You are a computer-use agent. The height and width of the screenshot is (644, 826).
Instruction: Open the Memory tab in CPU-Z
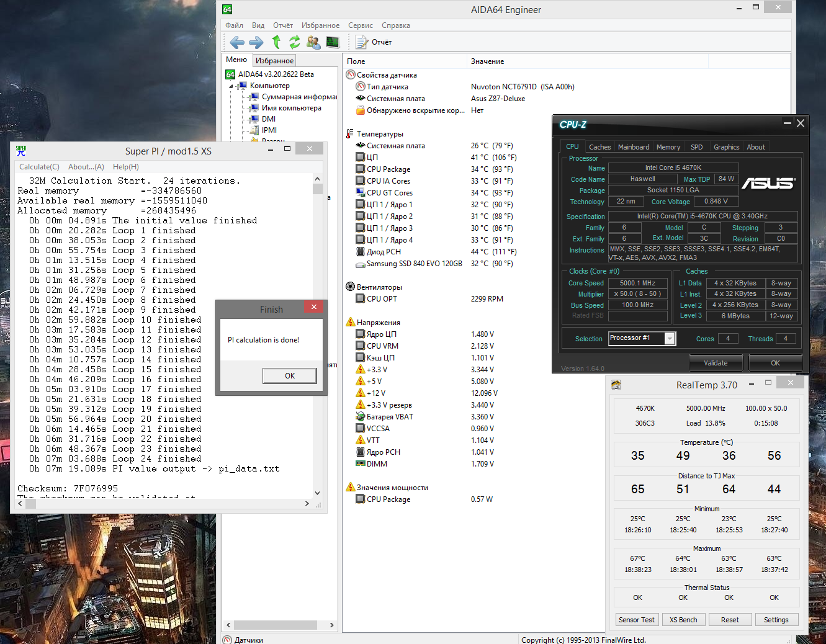668,147
